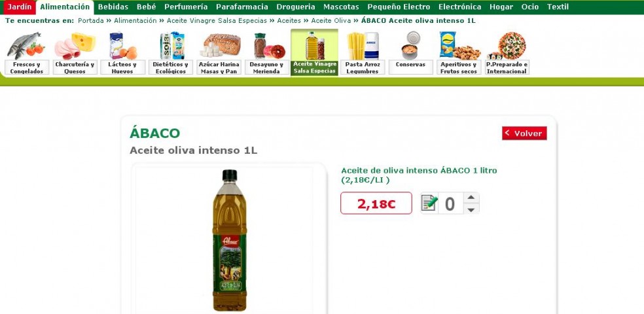The height and width of the screenshot is (314, 644).
Task: Click the Ábaco olive oil bottle image
Action: point(230,239)
